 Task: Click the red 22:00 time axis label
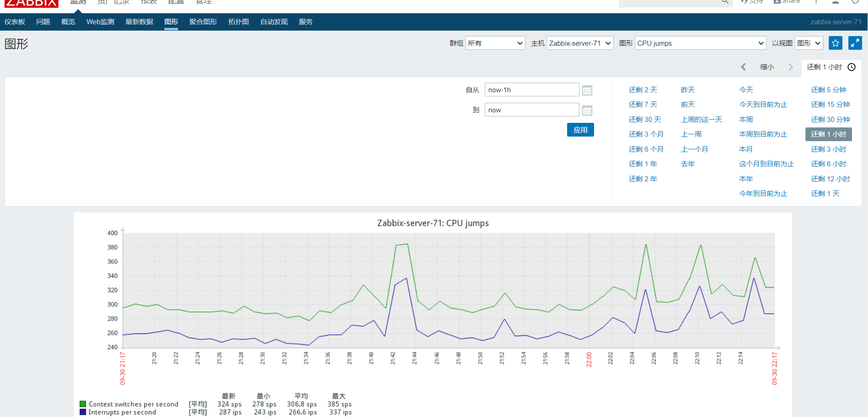[x=589, y=359]
